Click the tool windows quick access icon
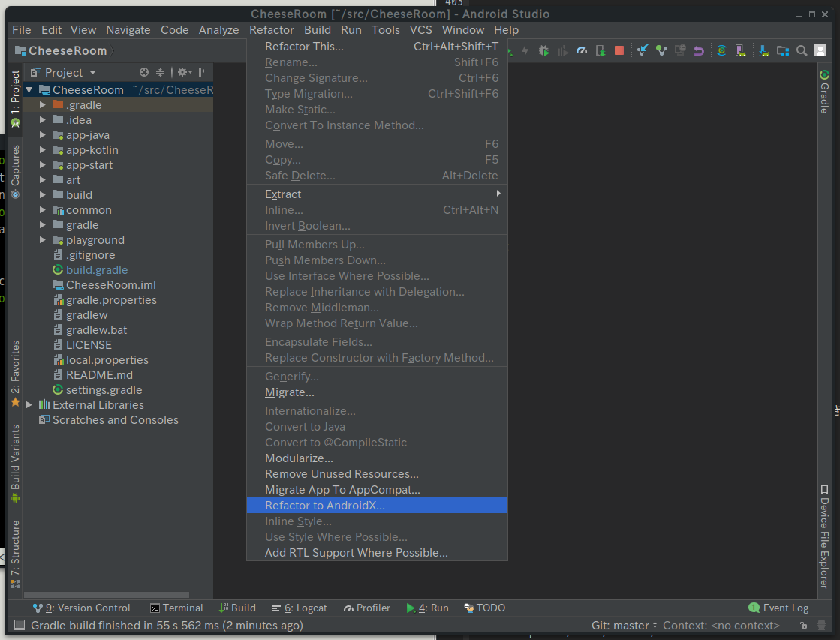The height and width of the screenshot is (640, 840). tap(20, 625)
